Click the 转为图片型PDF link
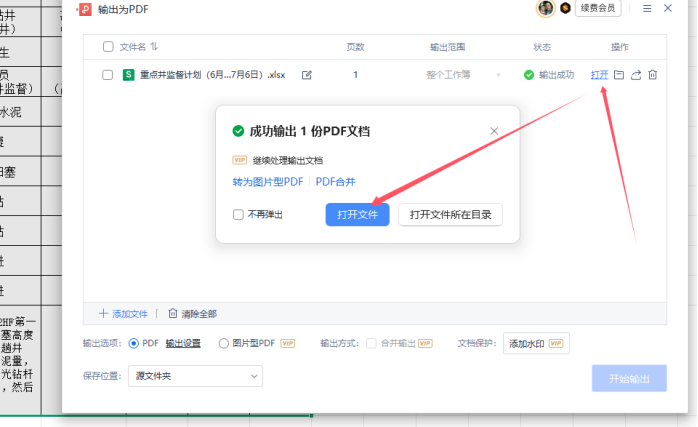 coord(267,182)
